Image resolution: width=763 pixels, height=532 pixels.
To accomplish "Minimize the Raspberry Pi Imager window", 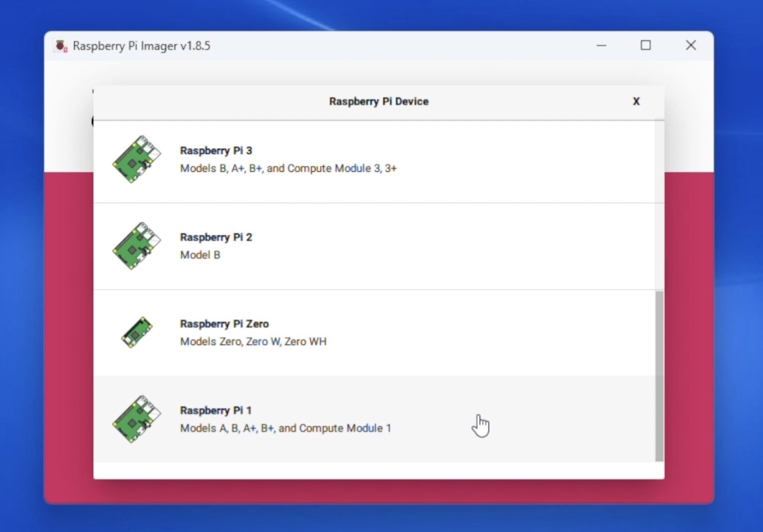I will point(601,45).
